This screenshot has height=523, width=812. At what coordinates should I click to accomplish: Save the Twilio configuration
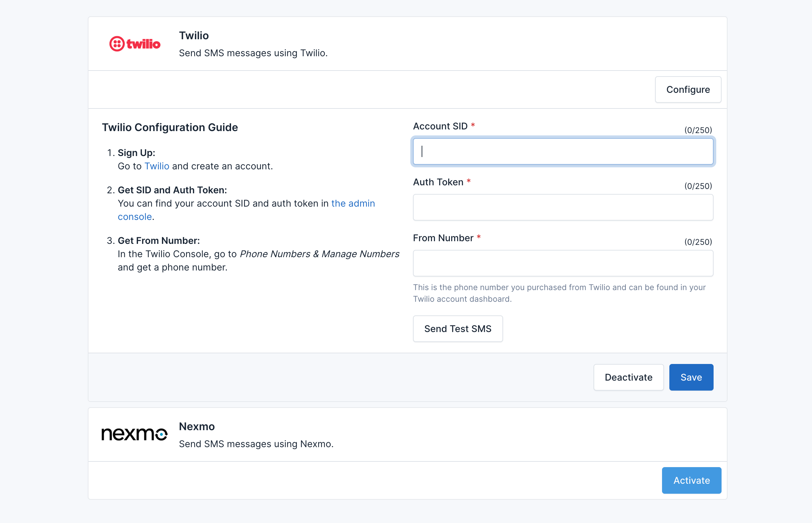[x=691, y=377]
